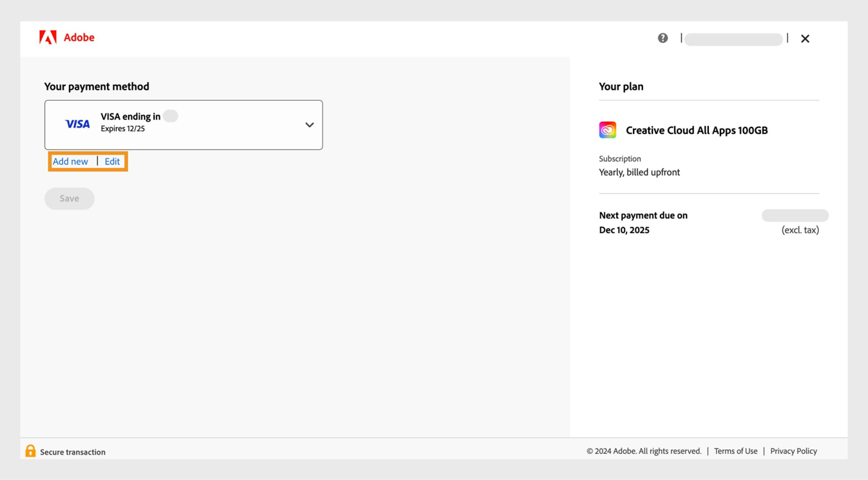Open the help question mark icon
The image size is (868, 480).
point(663,38)
